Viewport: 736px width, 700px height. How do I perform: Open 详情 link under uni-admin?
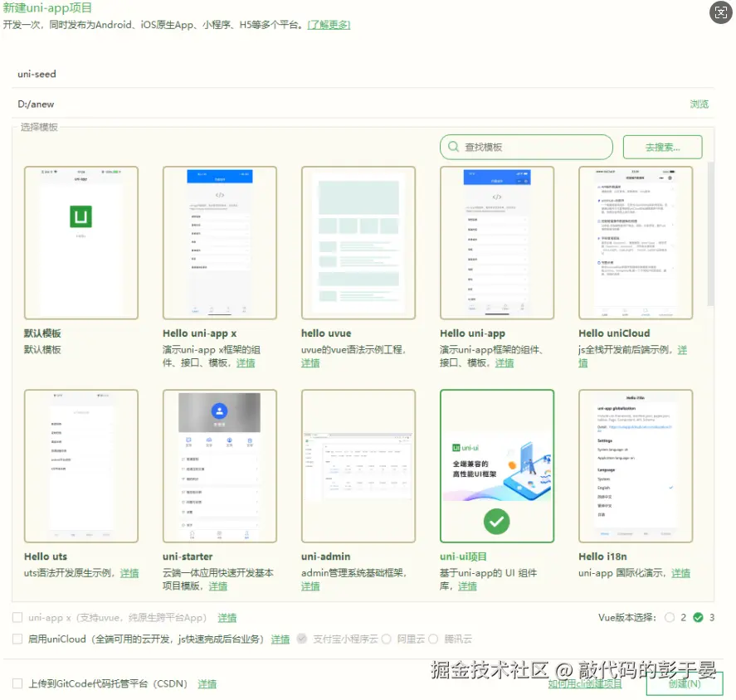click(310, 586)
